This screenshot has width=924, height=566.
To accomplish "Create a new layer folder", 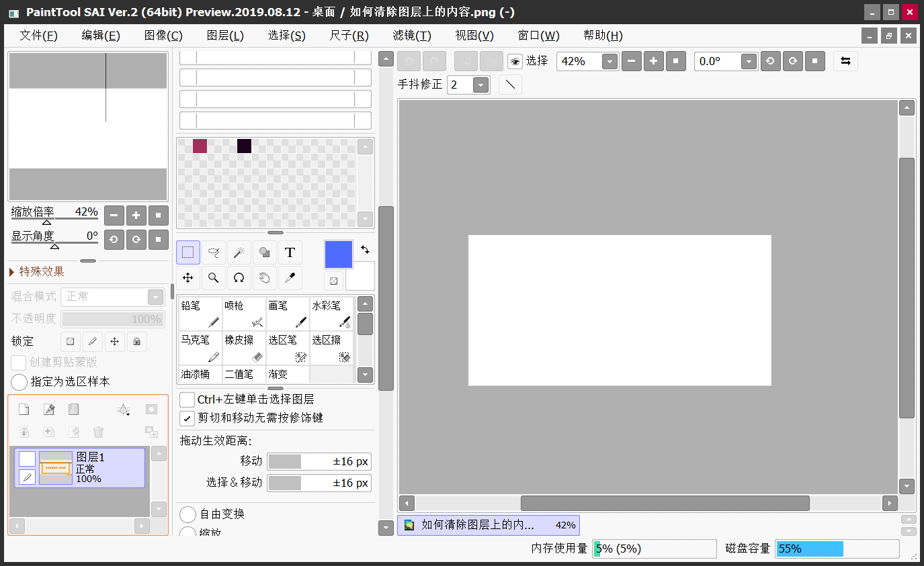I will tap(73, 410).
